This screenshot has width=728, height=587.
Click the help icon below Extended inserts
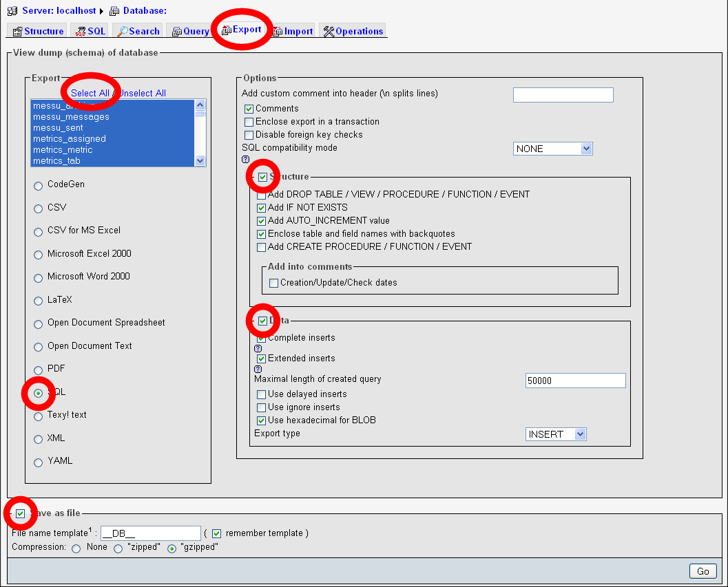pos(258,370)
